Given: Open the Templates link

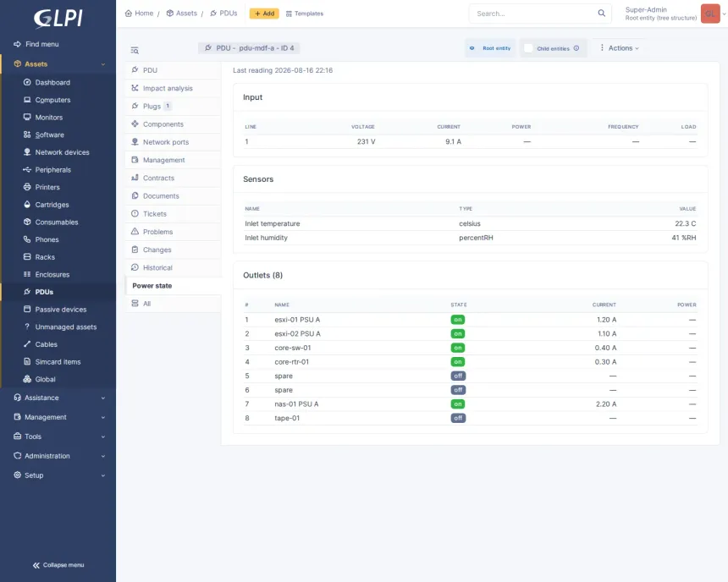Looking at the screenshot, I should point(305,14).
